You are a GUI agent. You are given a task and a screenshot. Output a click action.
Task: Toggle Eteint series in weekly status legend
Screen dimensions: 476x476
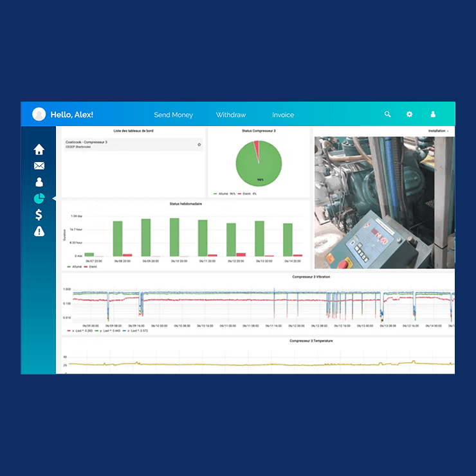click(91, 267)
